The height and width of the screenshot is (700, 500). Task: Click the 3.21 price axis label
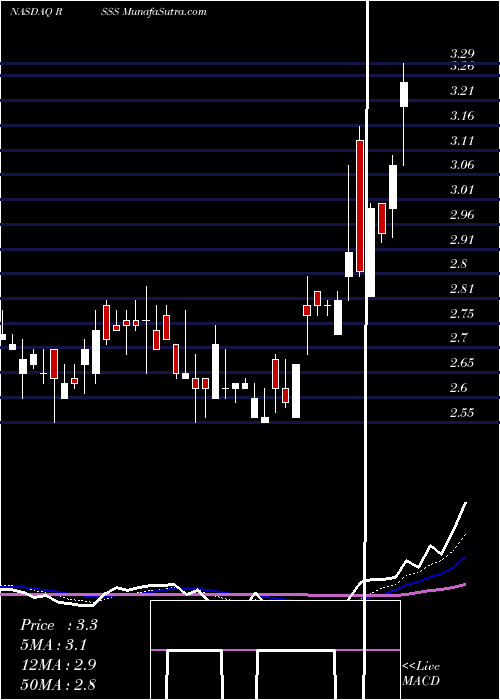(462, 91)
